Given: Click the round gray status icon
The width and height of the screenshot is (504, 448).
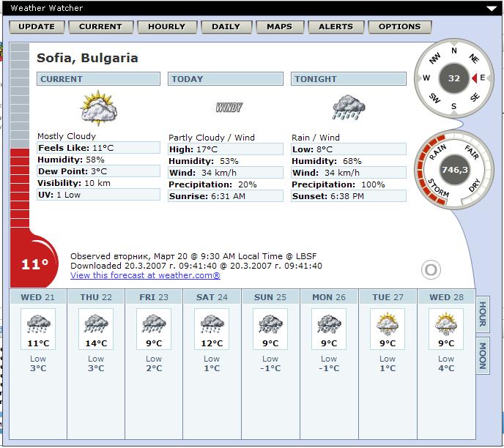Looking at the screenshot, I should coord(431,270).
